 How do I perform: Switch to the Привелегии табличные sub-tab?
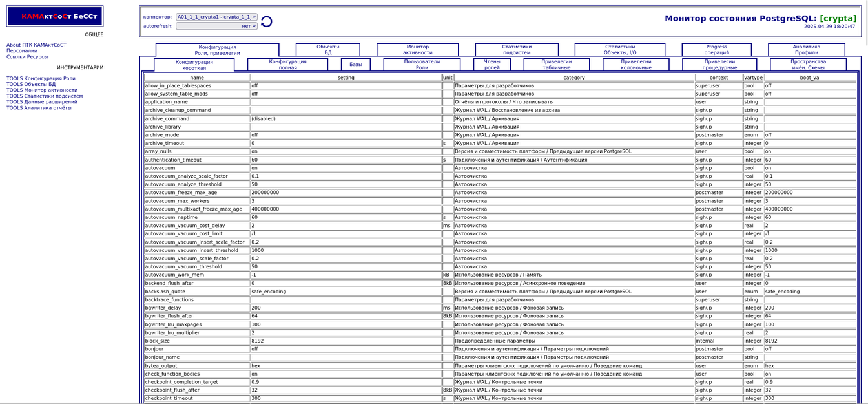tap(557, 65)
